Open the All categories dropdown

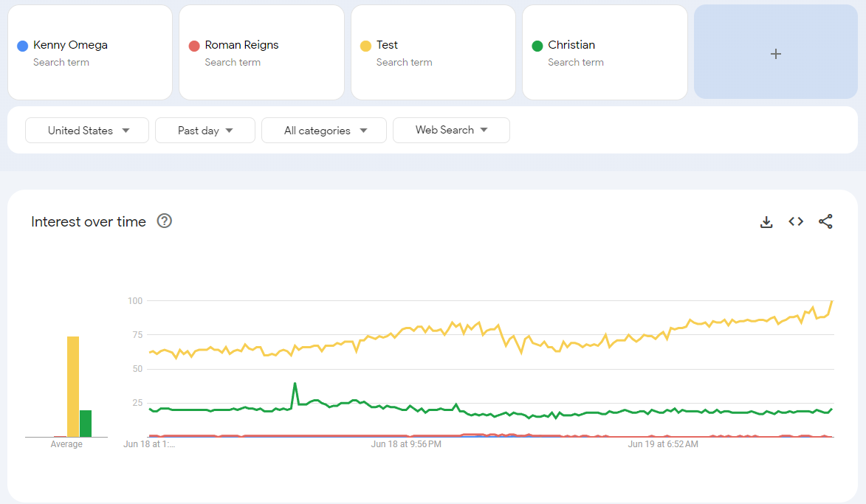[x=324, y=131]
